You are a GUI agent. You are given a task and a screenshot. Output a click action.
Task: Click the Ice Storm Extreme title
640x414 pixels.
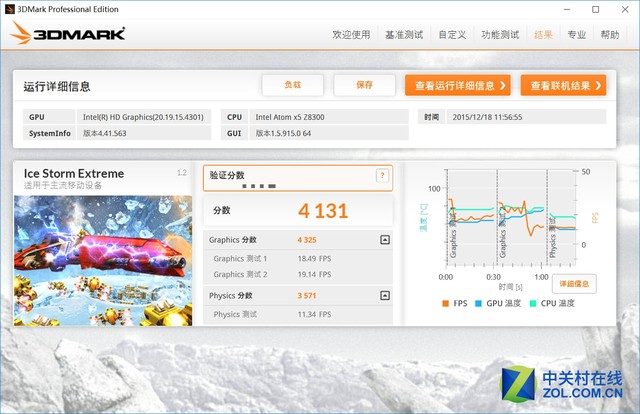(x=74, y=174)
